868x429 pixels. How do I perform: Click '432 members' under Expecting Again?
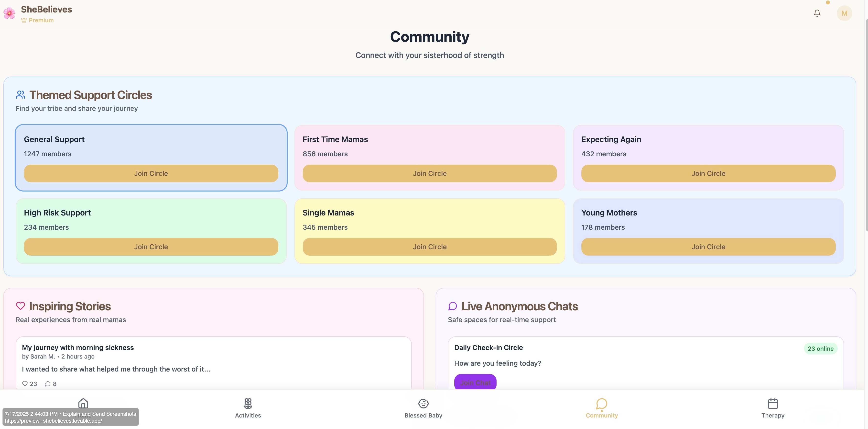(604, 154)
